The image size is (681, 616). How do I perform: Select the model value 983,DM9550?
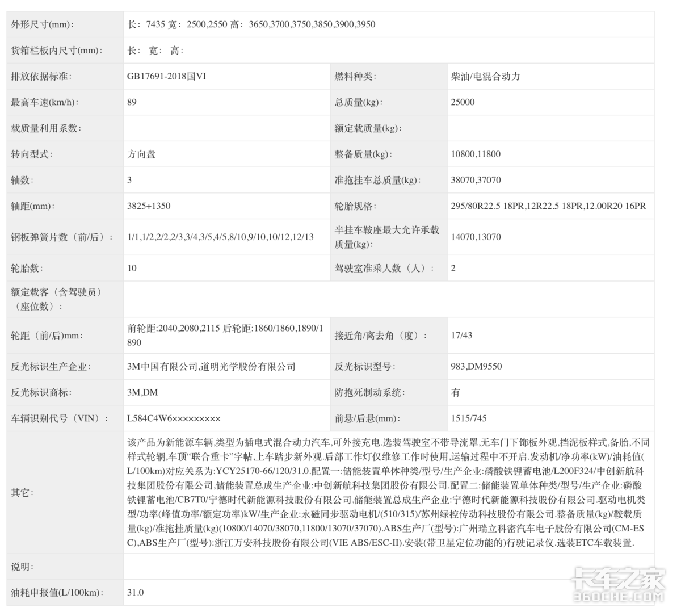(x=476, y=367)
